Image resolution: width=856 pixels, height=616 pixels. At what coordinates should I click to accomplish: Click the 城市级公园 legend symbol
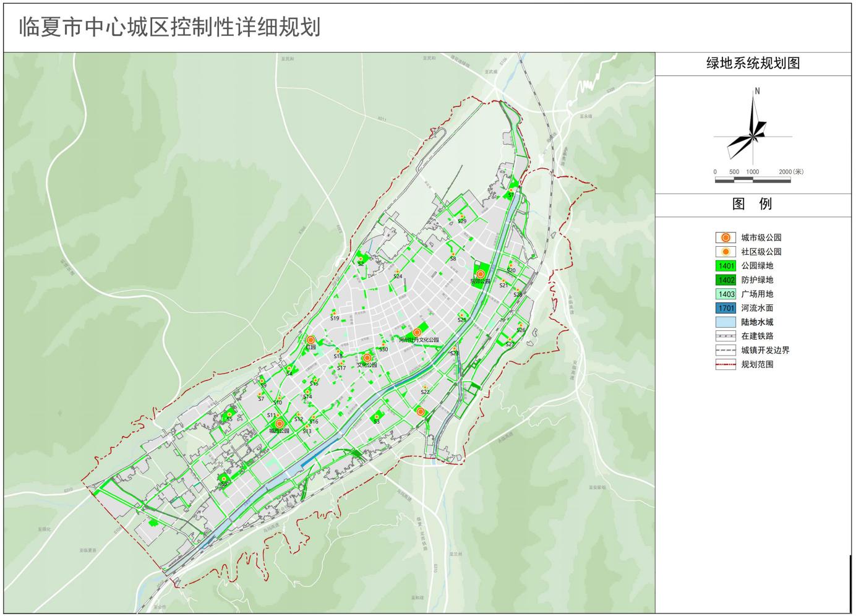[x=725, y=237]
